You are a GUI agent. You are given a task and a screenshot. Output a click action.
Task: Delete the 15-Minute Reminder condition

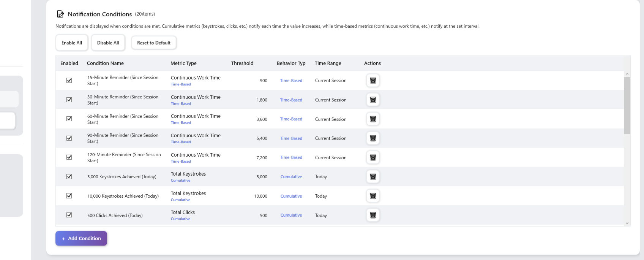click(x=373, y=81)
